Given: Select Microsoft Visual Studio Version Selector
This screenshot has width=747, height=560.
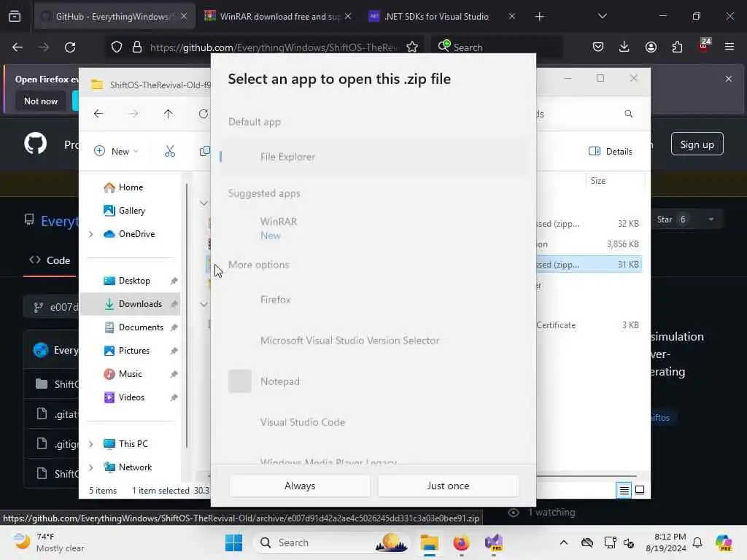Looking at the screenshot, I should (x=374, y=341).
